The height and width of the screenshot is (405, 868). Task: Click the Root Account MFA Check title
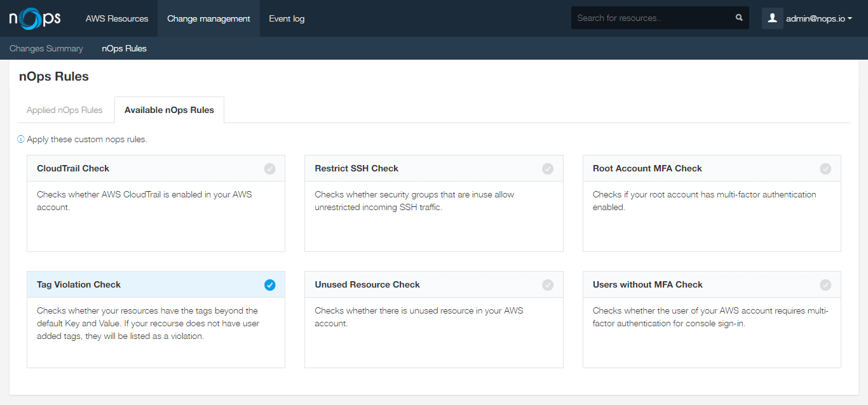pos(648,168)
